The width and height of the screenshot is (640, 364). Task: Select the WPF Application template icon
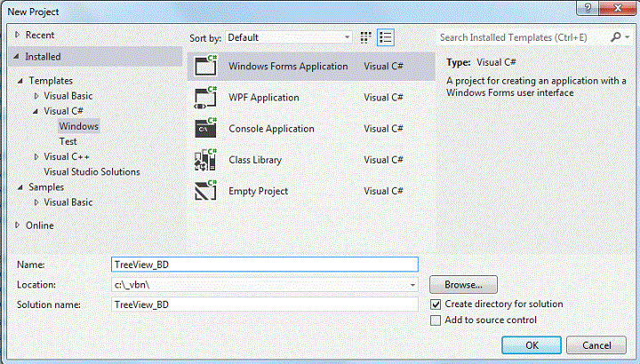pyautogui.click(x=206, y=98)
